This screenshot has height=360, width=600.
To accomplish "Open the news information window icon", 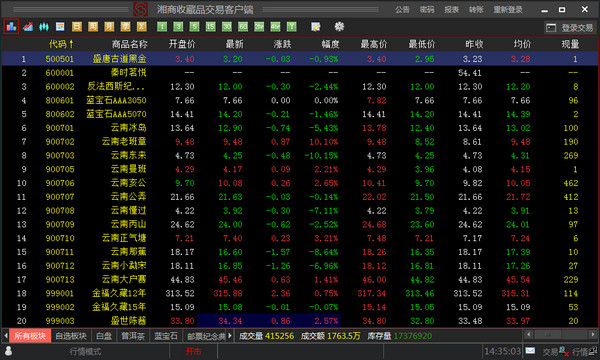I will 60,26.
